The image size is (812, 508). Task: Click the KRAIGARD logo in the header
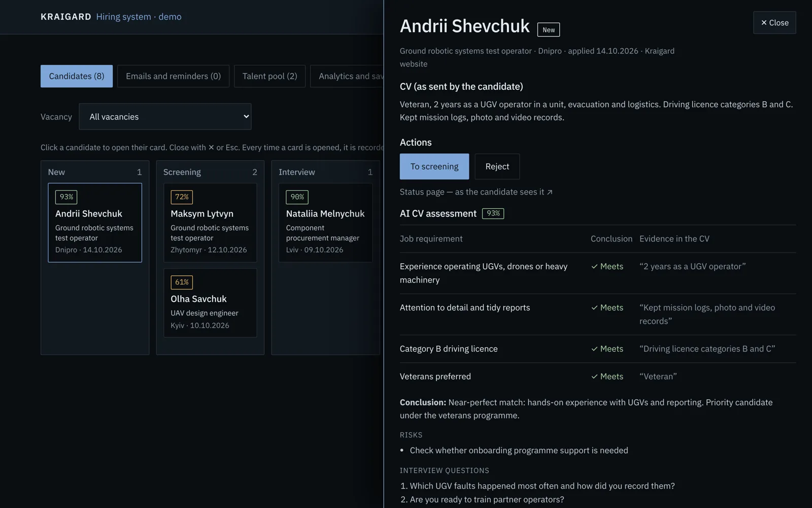(66, 17)
